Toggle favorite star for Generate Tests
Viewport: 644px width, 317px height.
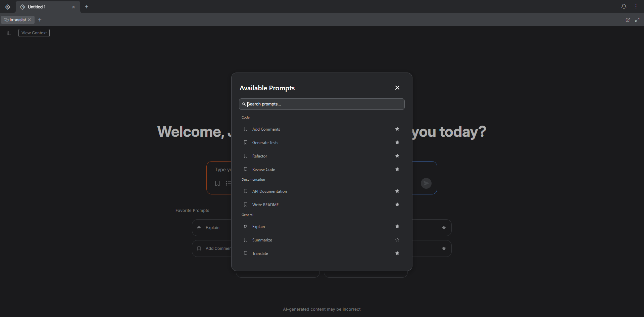[397, 142]
